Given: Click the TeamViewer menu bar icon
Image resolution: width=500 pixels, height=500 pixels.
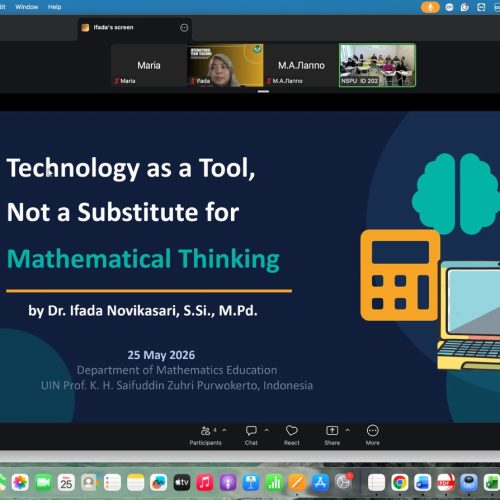Looking at the screenshot, I should point(481,7).
